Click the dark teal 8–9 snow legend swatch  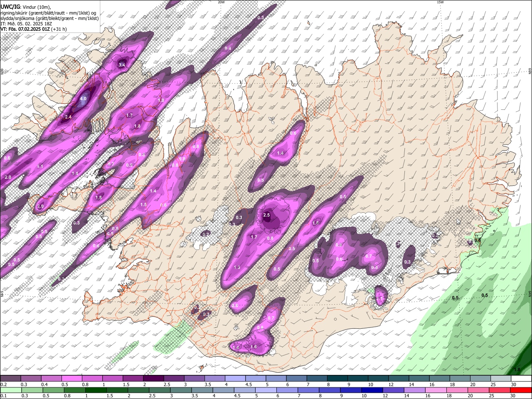tap(337, 379)
